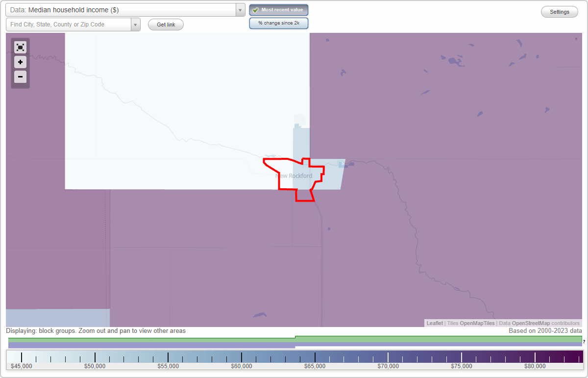Expand the Find City search dropdown

click(136, 24)
